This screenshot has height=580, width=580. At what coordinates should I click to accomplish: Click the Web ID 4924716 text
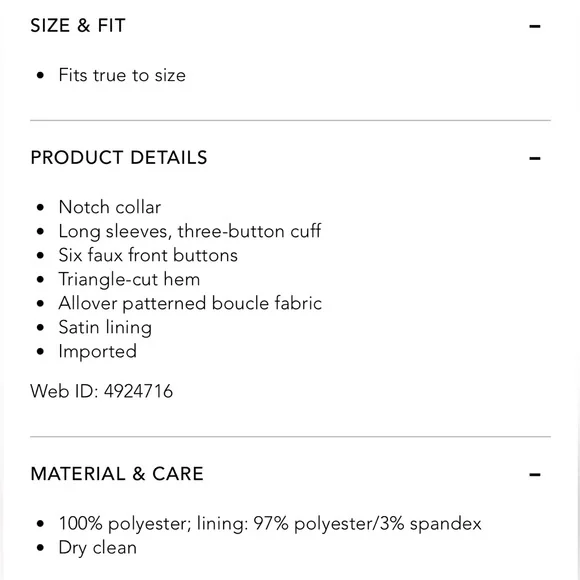pos(101,391)
